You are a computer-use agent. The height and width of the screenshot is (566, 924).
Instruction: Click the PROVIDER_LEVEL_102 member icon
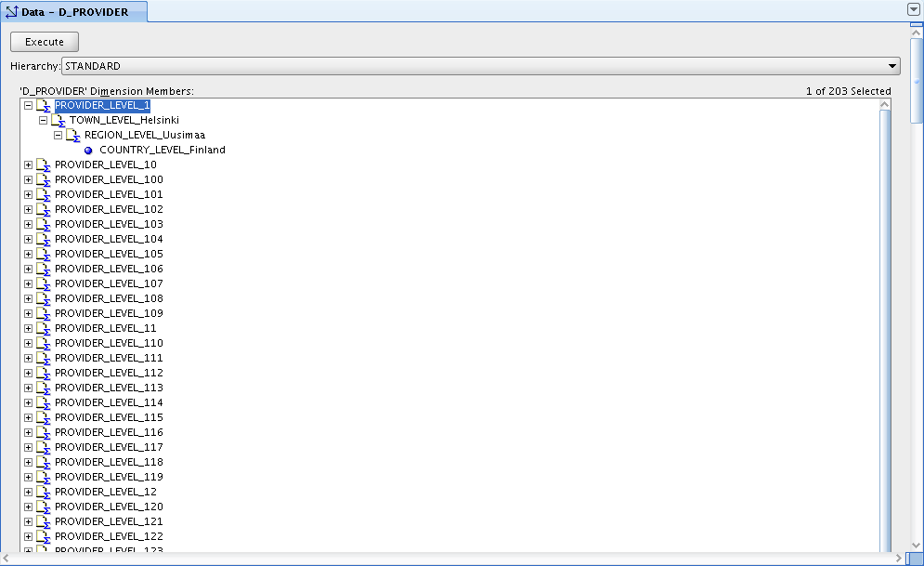coord(44,209)
